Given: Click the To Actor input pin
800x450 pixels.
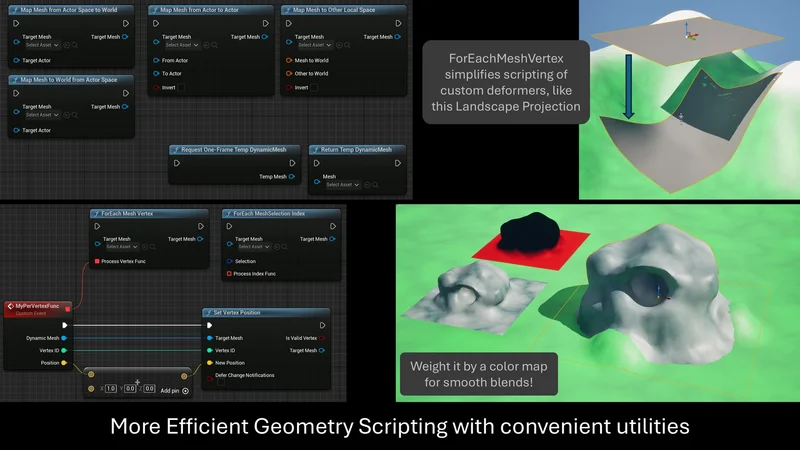Looking at the screenshot, I should (x=156, y=73).
